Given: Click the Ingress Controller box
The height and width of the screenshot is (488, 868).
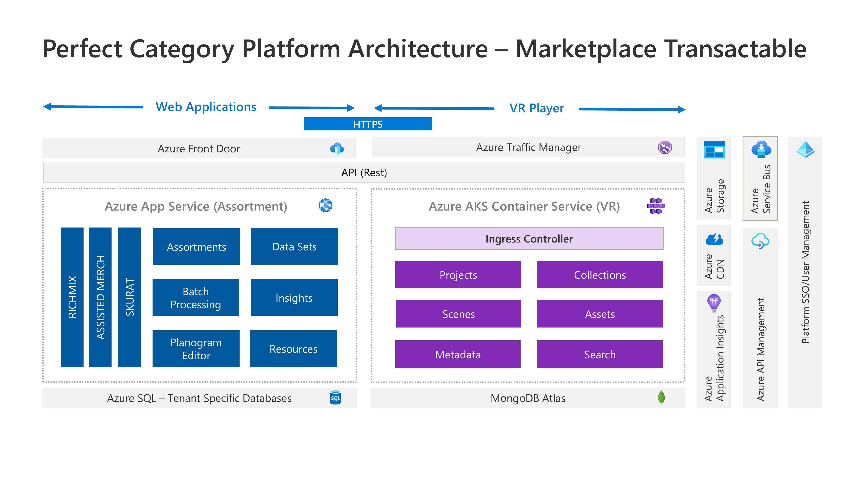Looking at the screenshot, I should pyautogui.click(x=529, y=238).
